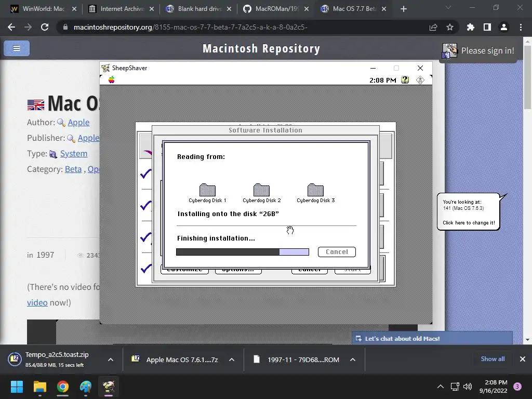Click the Macintosh Repository site title
532x399 pixels.
(x=261, y=48)
